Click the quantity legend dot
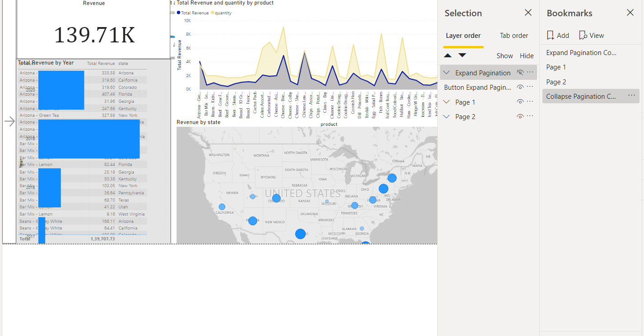644x336 pixels. pyautogui.click(x=213, y=13)
